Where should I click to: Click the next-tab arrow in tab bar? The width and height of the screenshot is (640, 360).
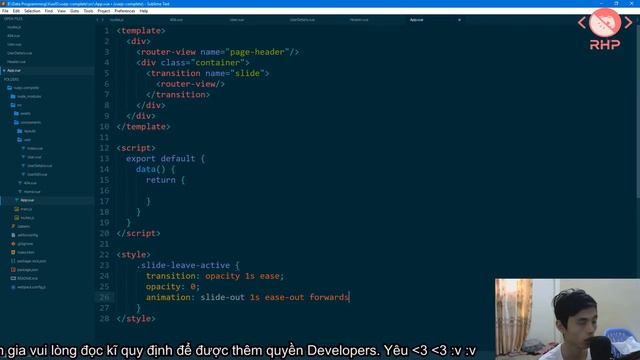102,20
